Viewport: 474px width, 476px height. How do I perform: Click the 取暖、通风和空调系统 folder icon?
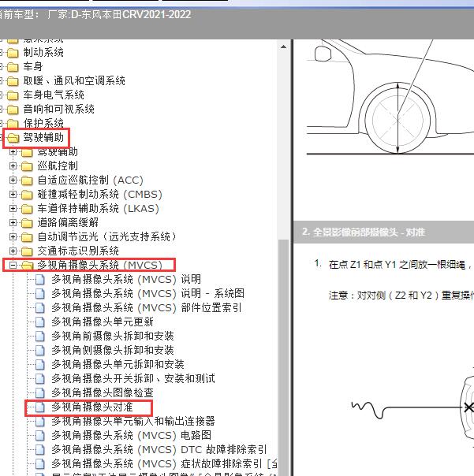[13, 81]
